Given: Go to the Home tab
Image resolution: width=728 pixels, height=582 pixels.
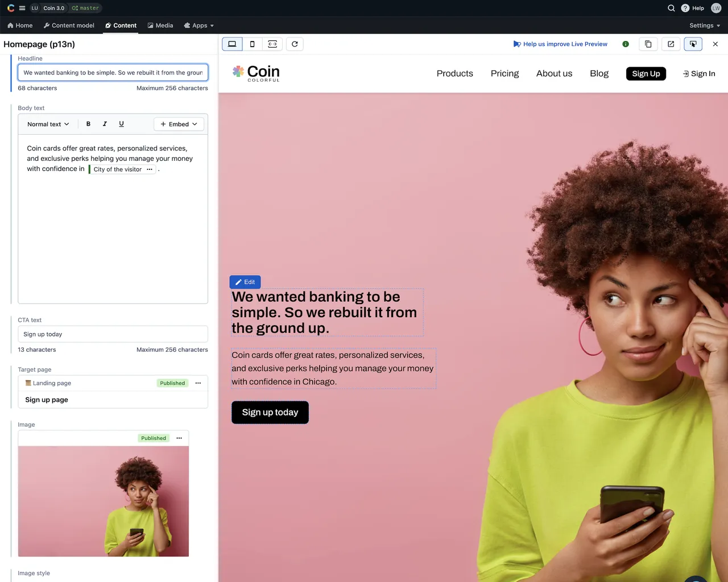Looking at the screenshot, I should [x=20, y=26].
